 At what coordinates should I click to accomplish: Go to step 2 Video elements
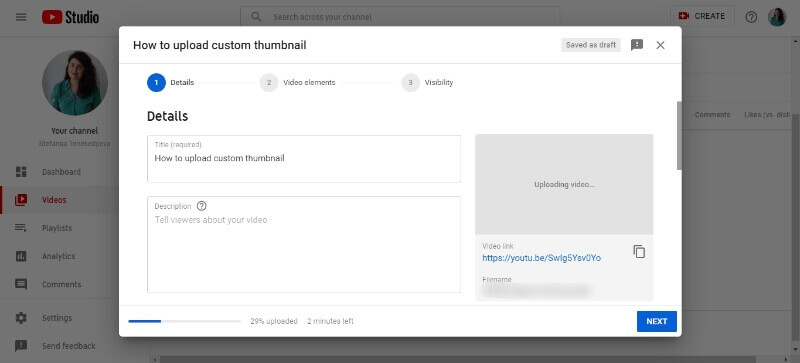click(298, 83)
